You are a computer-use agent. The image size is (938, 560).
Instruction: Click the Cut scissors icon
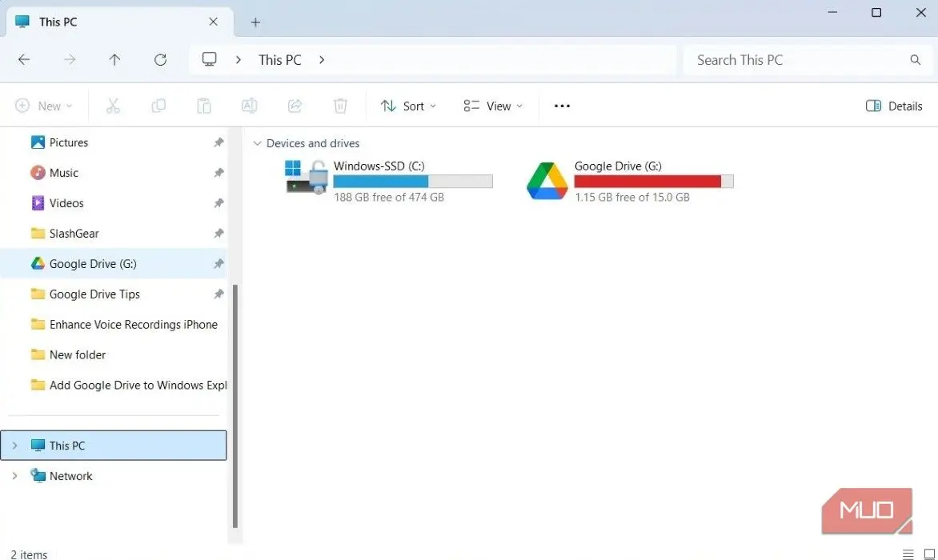point(113,106)
